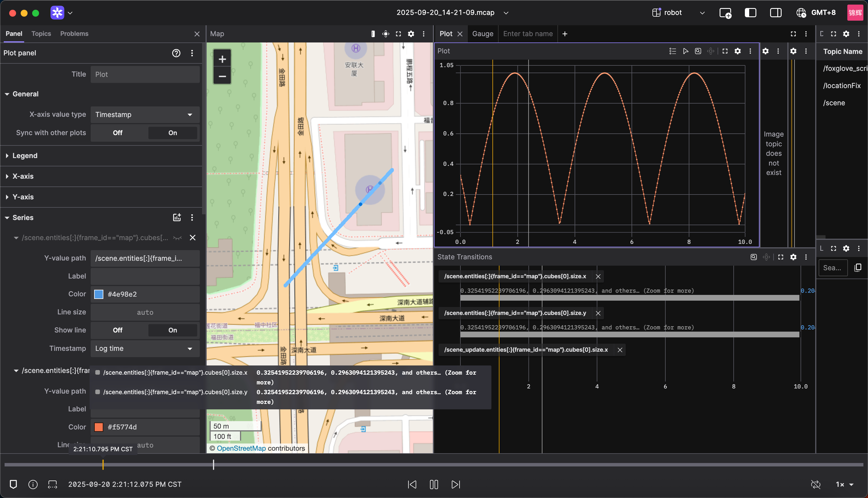Open the X-axis value type dropdown
Viewport: 868px width, 498px height.
click(145, 114)
